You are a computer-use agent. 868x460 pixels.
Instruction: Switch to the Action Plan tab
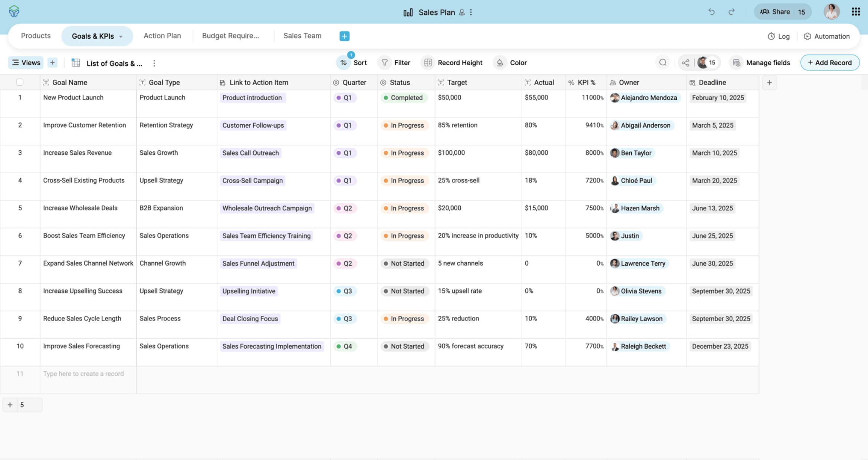(x=162, y=36)
